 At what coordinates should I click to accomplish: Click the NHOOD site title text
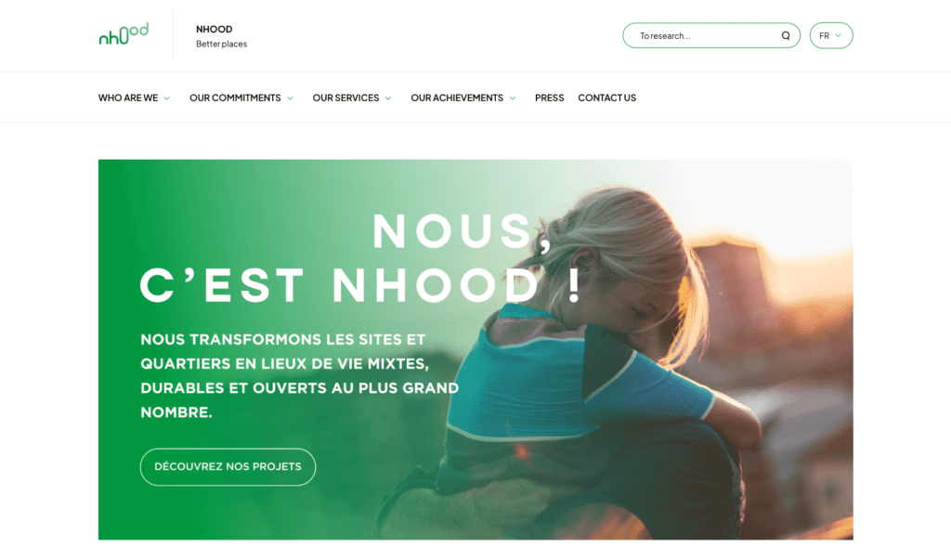tap(215, 29)
